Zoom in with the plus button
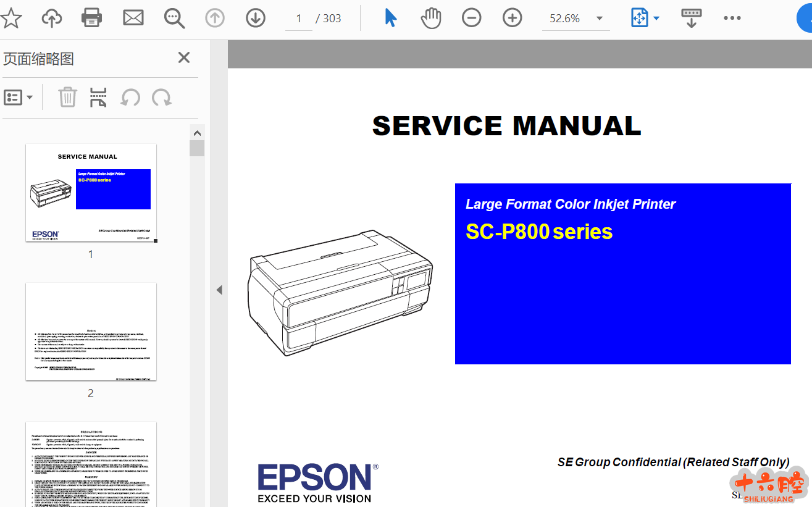The width and height of the screenshot is (812, 507). click(512, 19)
